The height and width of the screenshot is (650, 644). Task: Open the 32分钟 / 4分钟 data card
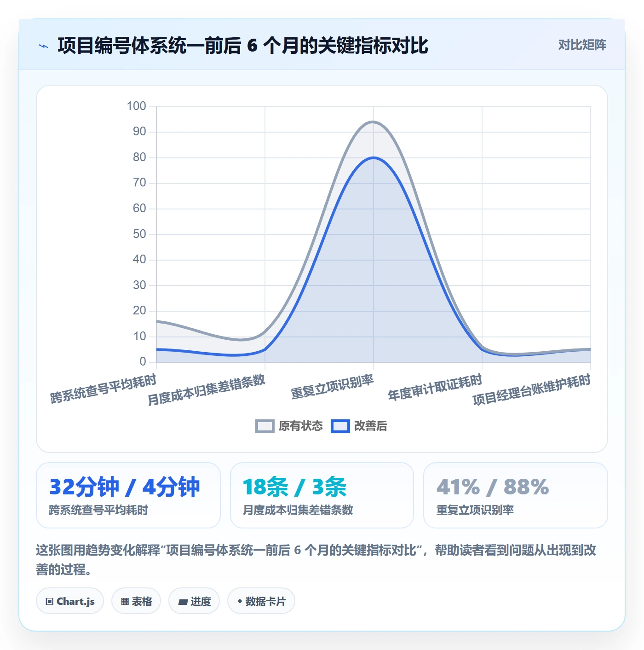pyautogui.click(x=128, y=495)
